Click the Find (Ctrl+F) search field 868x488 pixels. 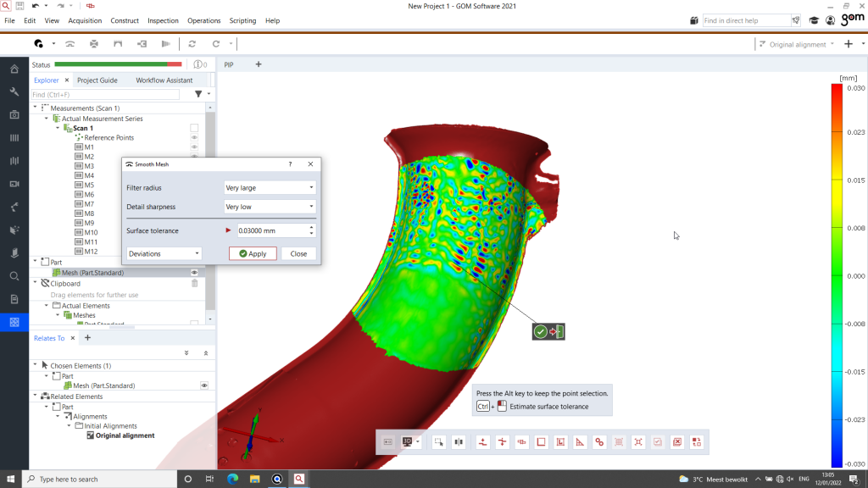coord(105,95)
